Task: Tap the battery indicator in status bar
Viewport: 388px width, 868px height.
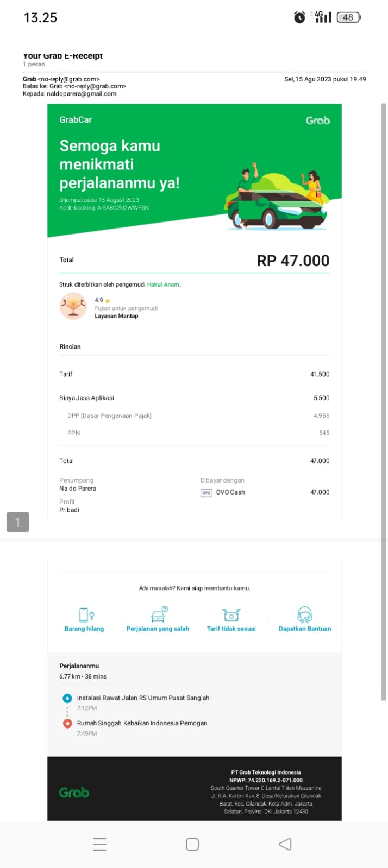Action: click(348, 17)
